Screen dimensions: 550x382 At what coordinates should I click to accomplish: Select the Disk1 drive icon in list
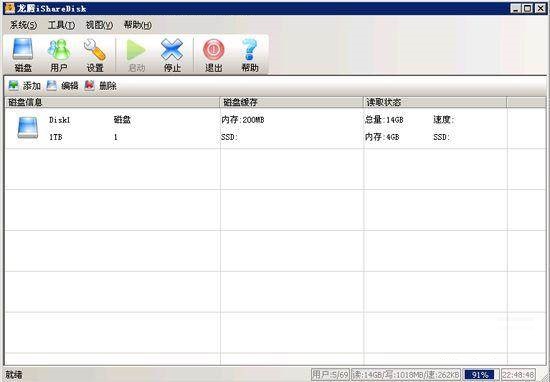click(28, 128)
